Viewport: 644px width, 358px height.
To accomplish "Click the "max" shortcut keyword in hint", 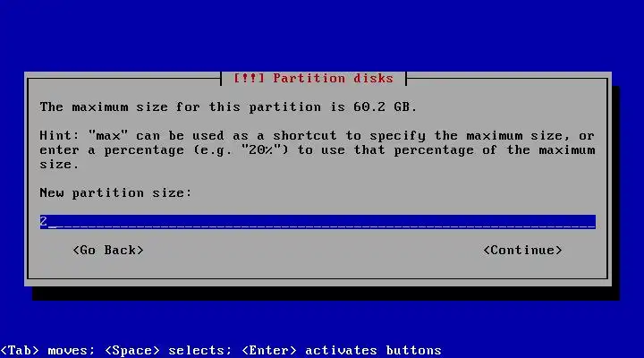I will tap(108, 135).
